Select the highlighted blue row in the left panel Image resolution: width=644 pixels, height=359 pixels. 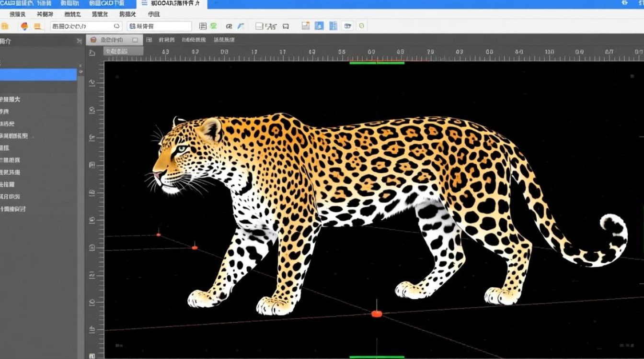coord(38,75)
